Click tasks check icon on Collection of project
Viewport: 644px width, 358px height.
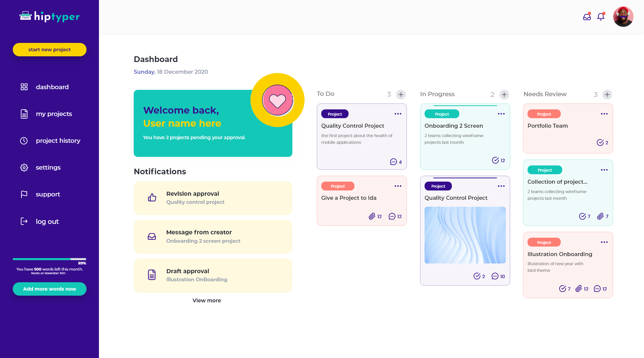coord(583,216)
